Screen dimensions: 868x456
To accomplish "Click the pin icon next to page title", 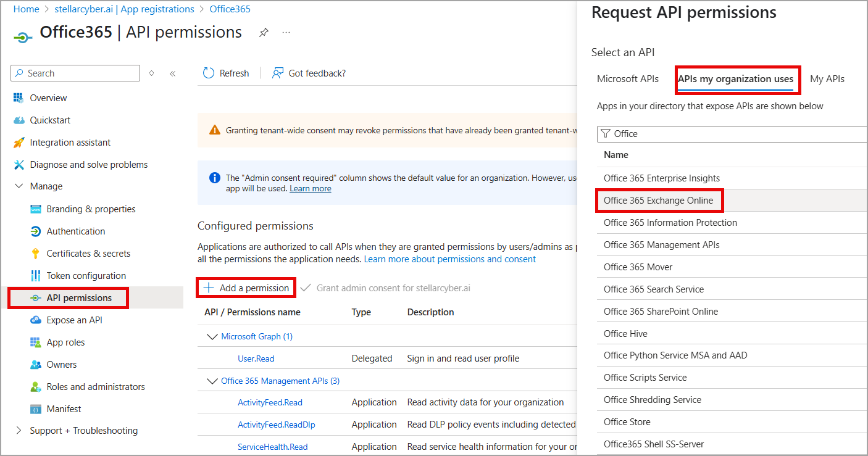I will click(x=264, y=33).
